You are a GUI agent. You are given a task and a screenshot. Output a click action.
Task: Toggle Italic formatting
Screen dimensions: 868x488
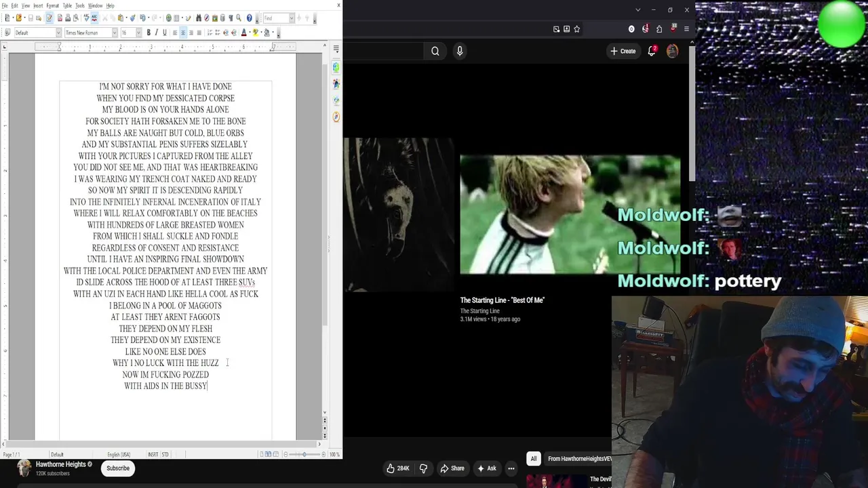pyautogui.click(x=157, y=33)
